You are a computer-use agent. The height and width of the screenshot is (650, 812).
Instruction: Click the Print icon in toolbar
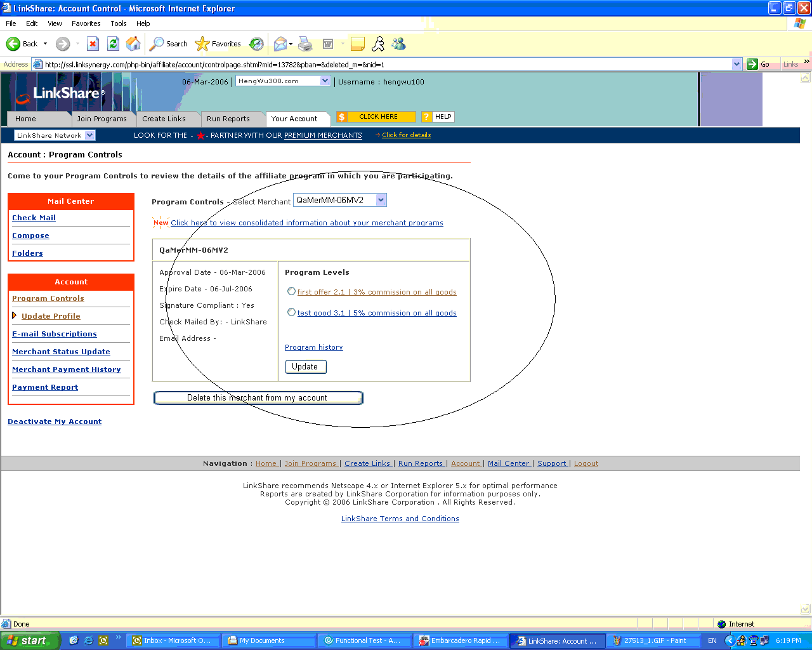click(x=305, y=44)
